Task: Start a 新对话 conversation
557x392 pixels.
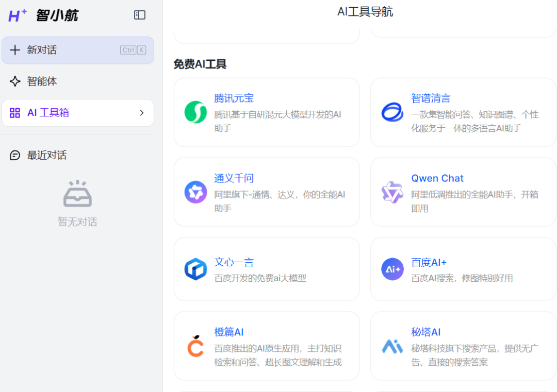Action: click(78, 50)
